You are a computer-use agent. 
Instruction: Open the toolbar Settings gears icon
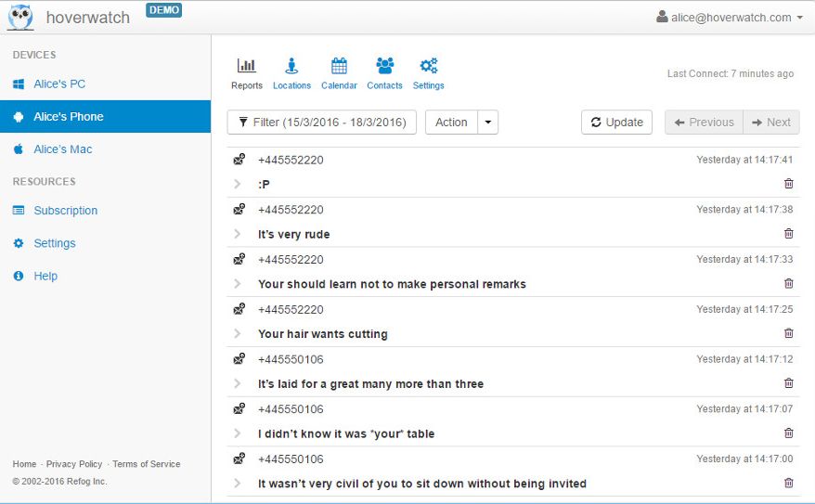coord(428,66)
